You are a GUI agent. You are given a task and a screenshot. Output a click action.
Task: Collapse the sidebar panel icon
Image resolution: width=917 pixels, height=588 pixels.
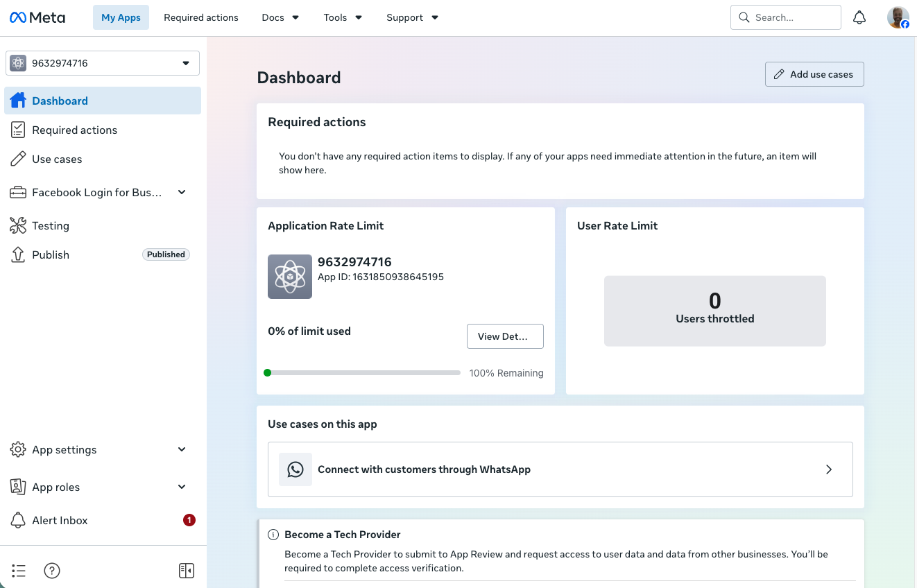[x=186, y=571]
